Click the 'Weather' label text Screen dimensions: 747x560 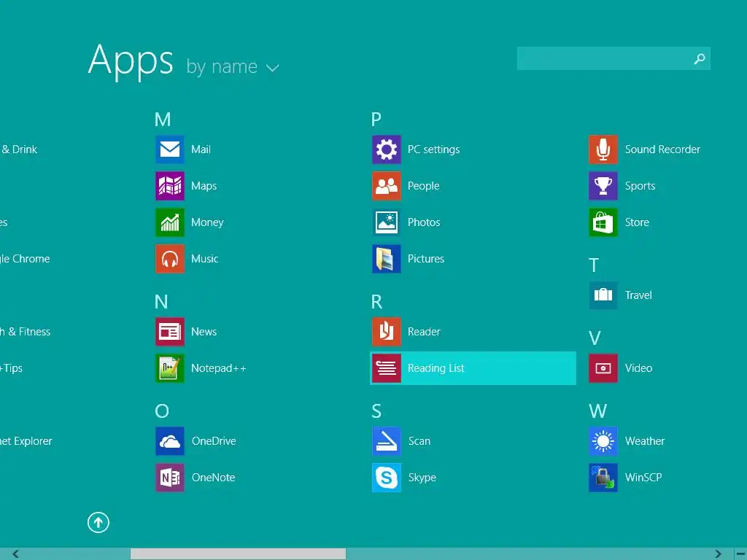tap(645, 441)
